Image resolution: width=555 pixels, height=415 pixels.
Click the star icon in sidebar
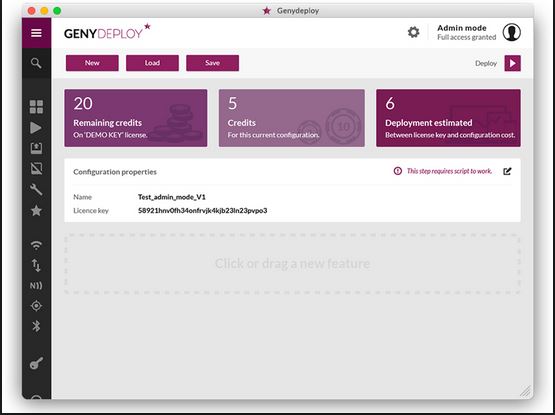pos(36,211)
